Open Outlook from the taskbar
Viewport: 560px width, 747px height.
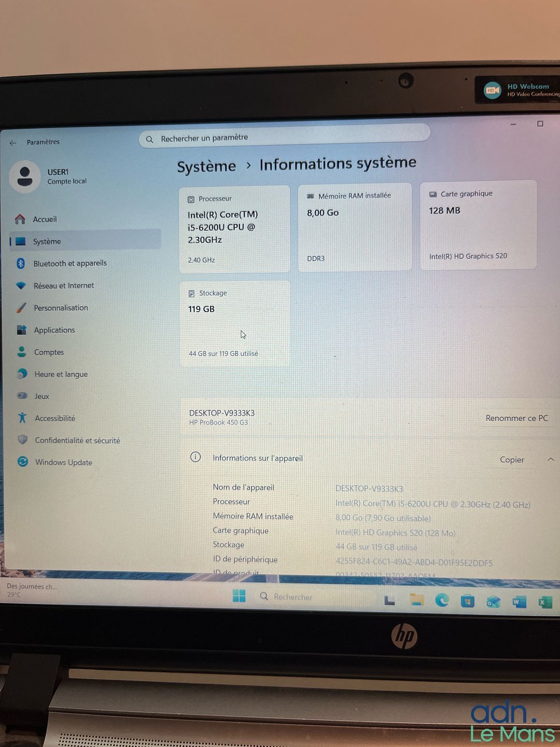pyautogui.click(x=493, y=602)
